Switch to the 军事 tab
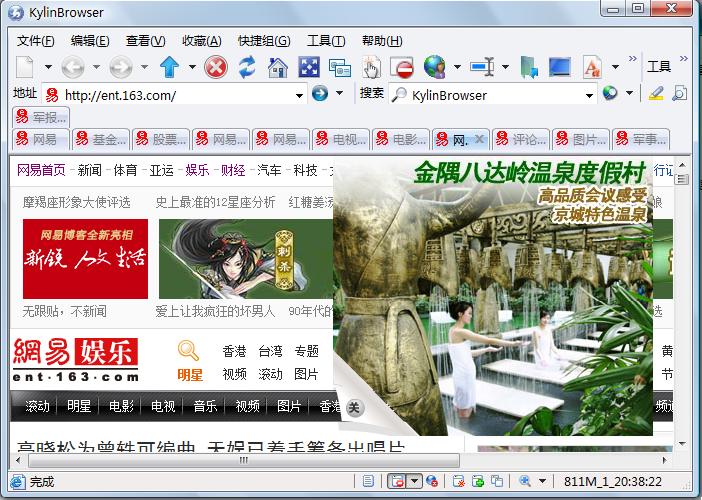Image resolution: width=702 pixels, height=500 pixels. pos(641,139)
